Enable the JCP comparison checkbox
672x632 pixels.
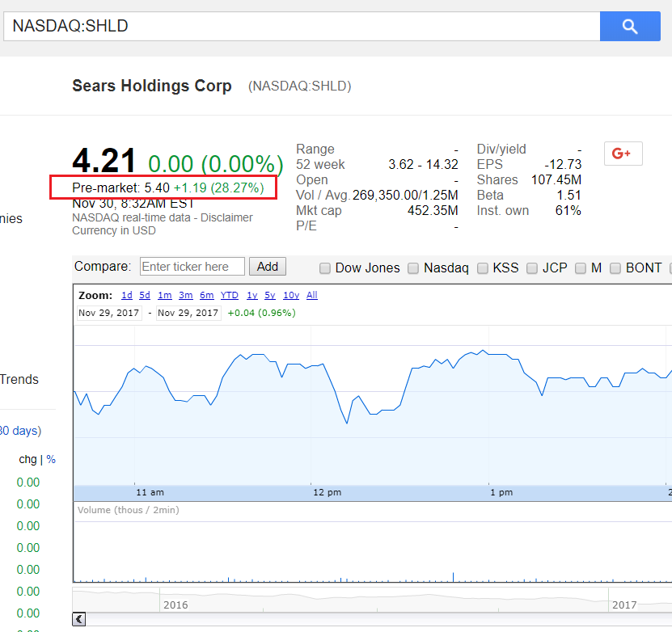[x=532, y=268]
